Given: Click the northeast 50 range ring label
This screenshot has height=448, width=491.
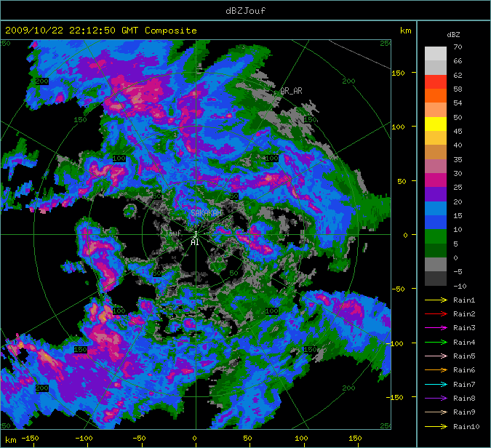Looking at the screenshot, I should 233,196.
